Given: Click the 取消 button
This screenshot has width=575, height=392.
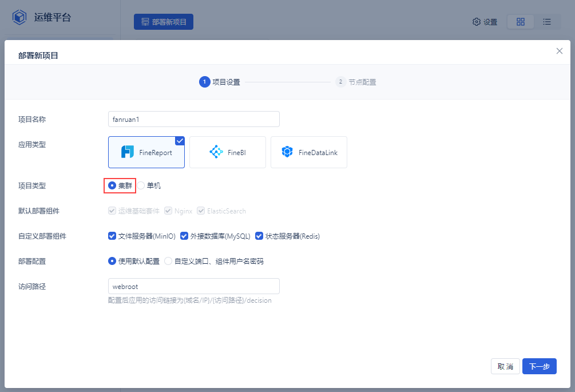Looking at the screenshot, I should (x=505, y=366).
